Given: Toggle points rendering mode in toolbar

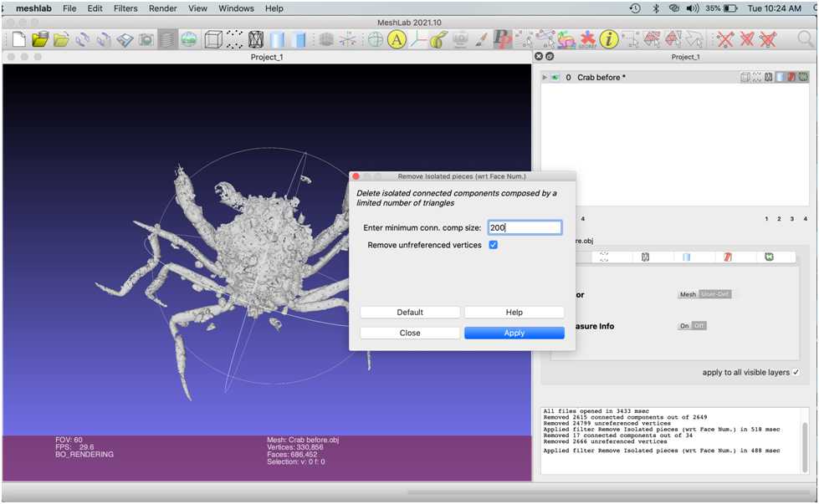Looking at the screenshot, I should point(234,39).
